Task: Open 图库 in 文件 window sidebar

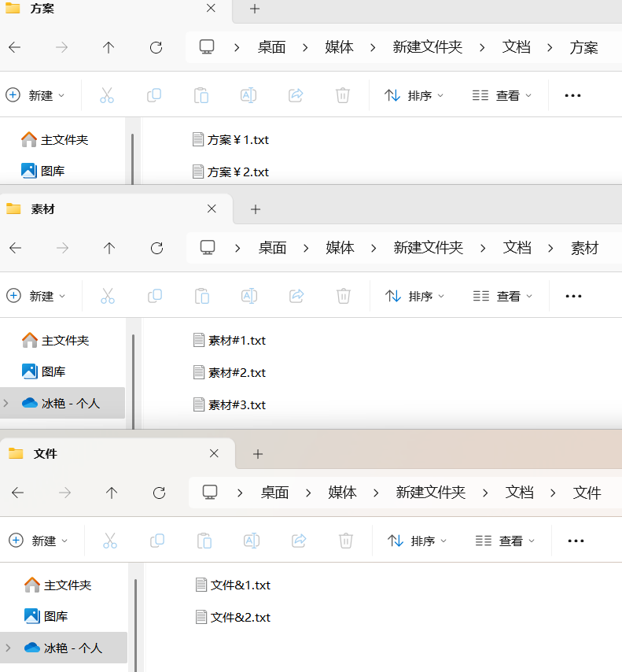Action: pyautogui.click(x=46, y=616)
